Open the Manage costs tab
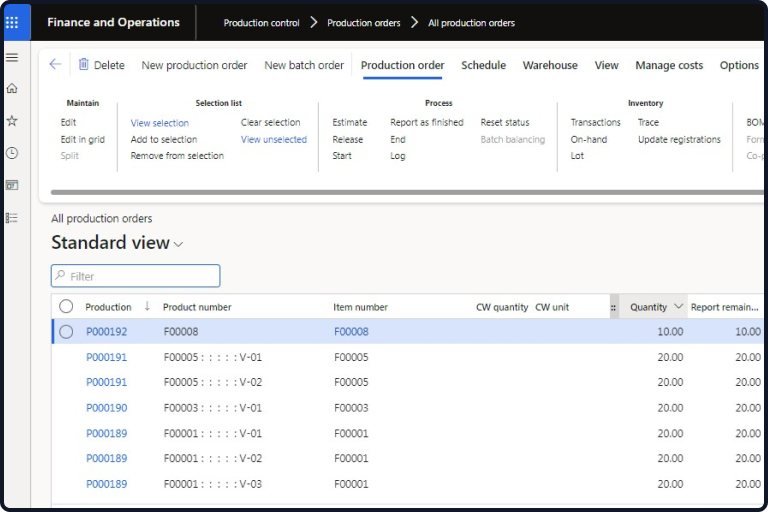The height and width of the screenshot is (512, 768). (x=669, y=65)
